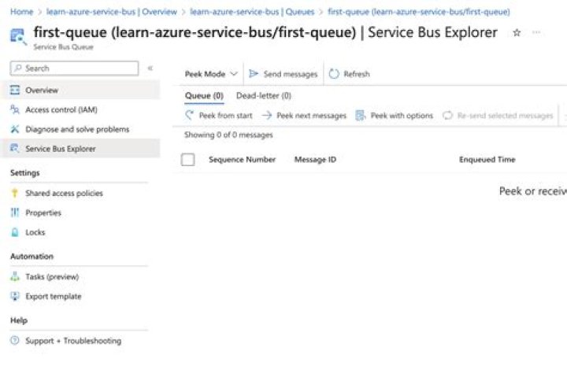
Task: Open Diagnose and solve problems
Action: tap(80, 129)
